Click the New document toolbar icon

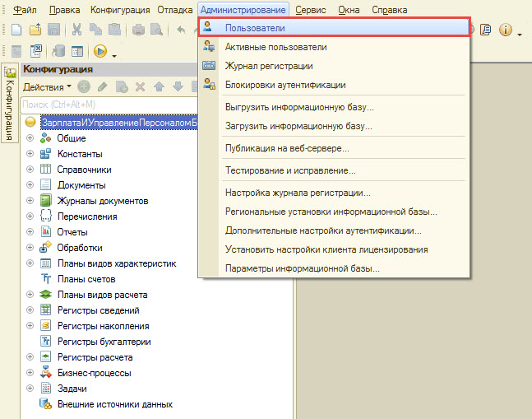(17, 30)
